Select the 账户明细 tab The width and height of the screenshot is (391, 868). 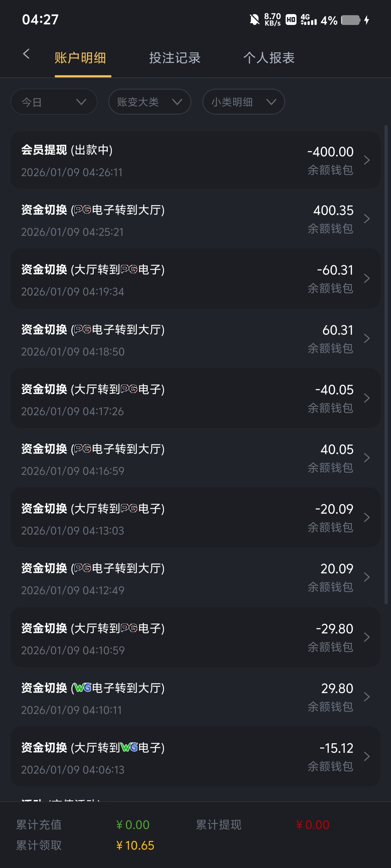click(x=80, y=58)
